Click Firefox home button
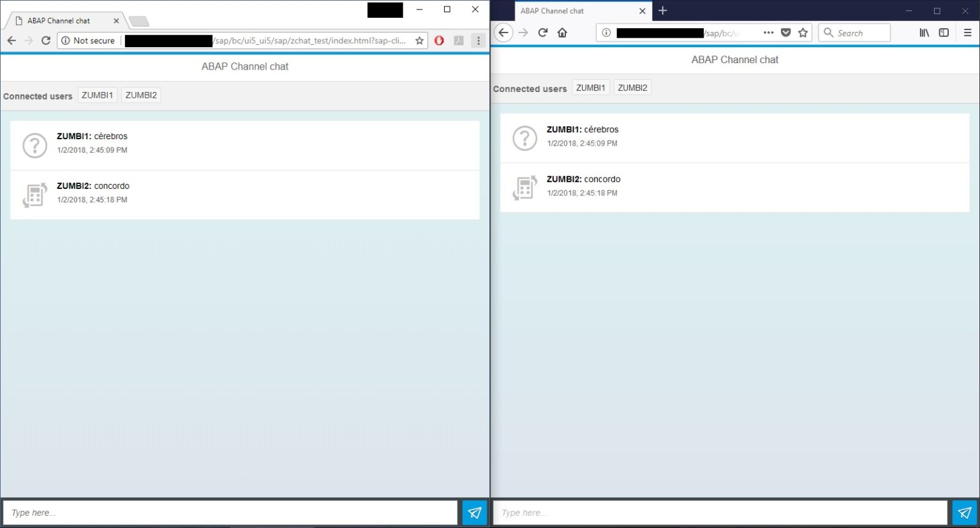 562,33
